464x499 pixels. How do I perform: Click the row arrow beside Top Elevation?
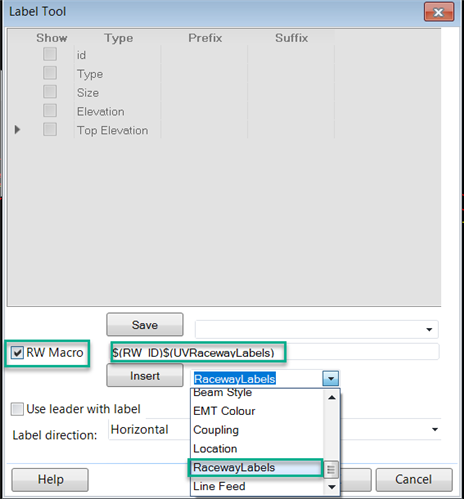pos(17,129)
